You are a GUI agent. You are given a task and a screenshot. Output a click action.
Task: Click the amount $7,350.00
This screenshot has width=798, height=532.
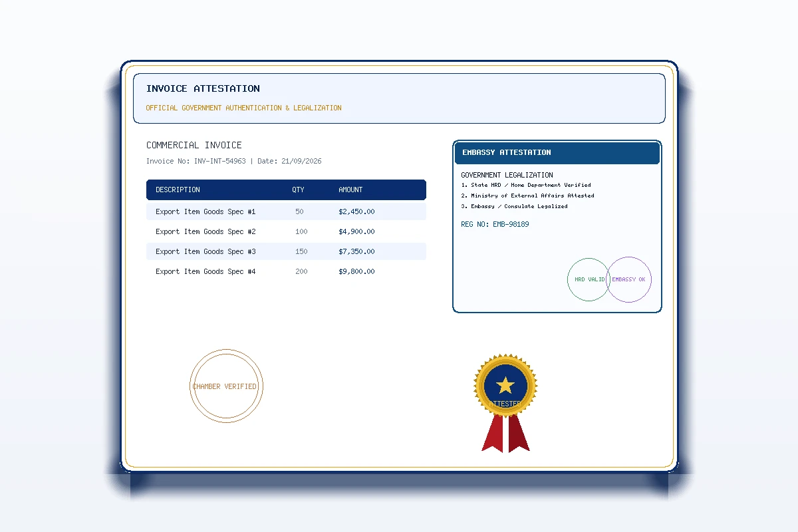(x=356, y=251)
